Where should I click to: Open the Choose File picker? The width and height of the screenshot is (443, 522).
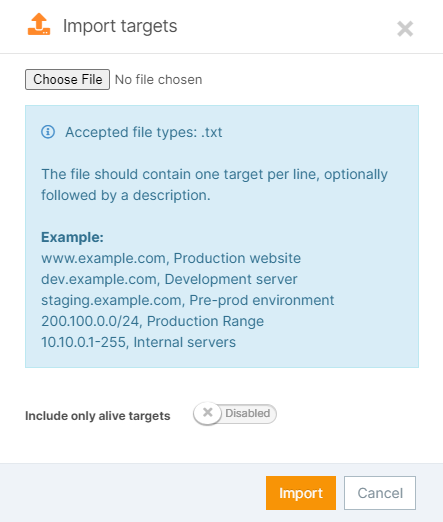click(x=67, y=79)
